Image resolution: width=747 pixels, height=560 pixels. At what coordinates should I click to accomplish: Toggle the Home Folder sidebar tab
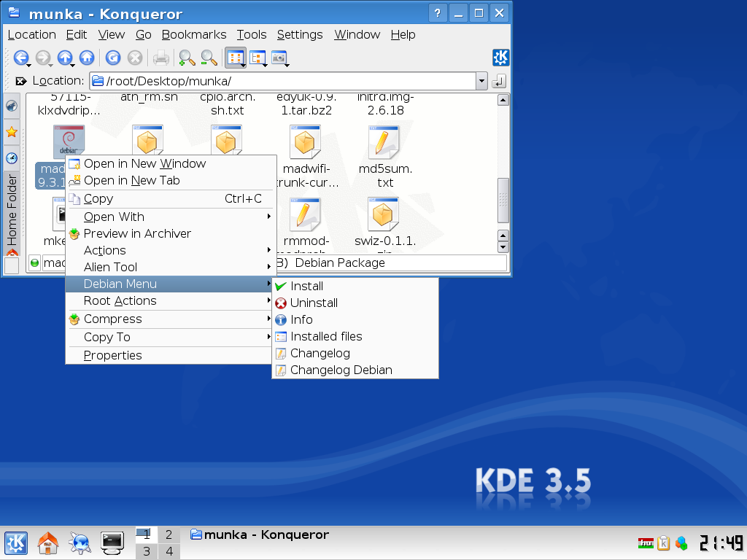point(12,214)
